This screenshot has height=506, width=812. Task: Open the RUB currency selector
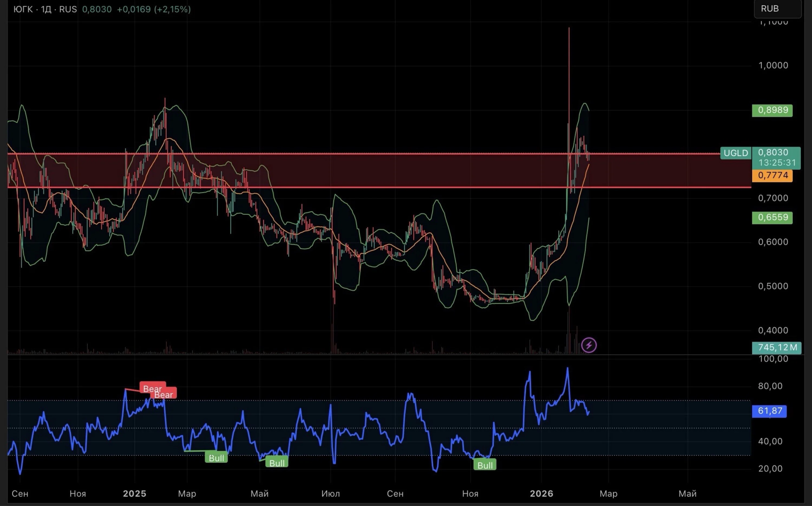778,9
